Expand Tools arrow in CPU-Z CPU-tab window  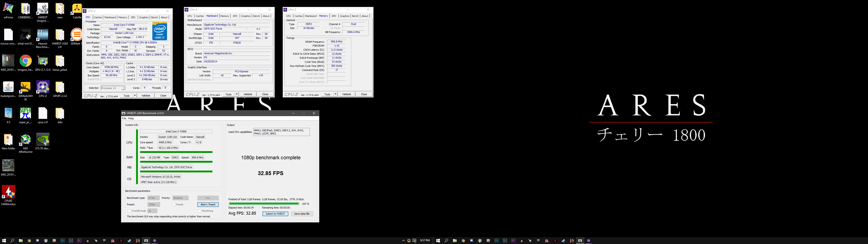pos(135,96)
